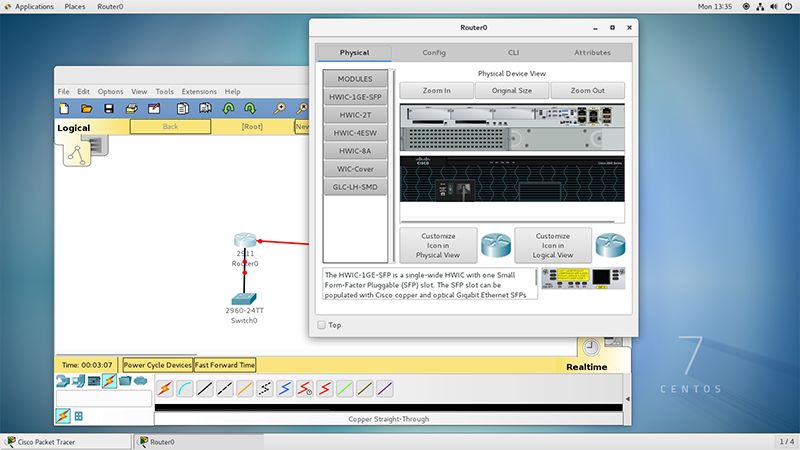This screenshot has width=800, height=450.
Task: Select the WIC-Cover module
Action: 355,169
